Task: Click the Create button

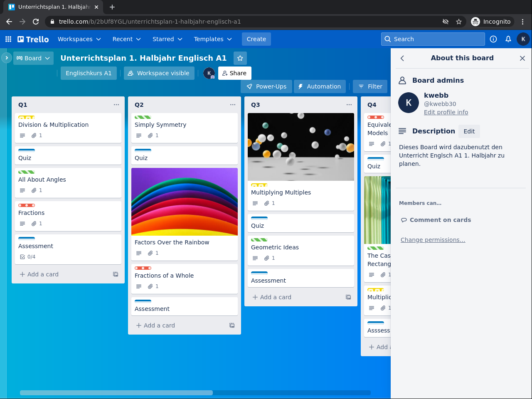Action: [256, 39]
